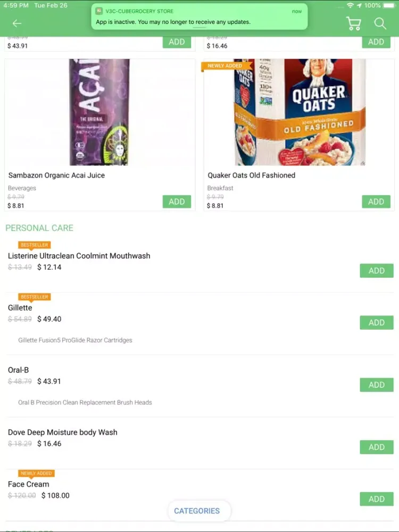Select Personal Care section header

(x=39, y=228)
